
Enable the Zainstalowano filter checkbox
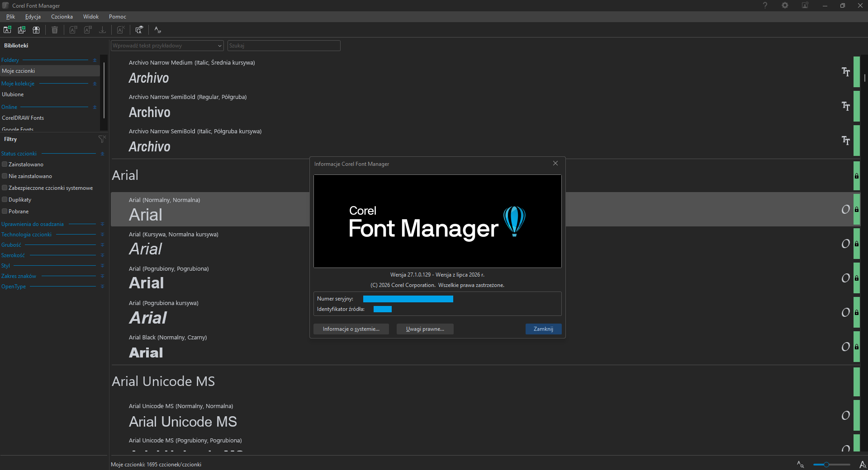5,164
